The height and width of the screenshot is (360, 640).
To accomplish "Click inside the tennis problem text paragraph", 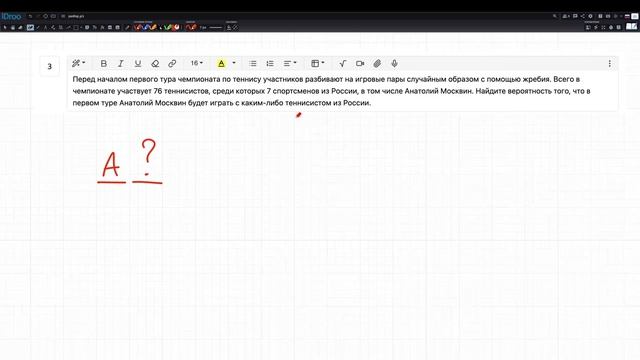I will 331,91.
